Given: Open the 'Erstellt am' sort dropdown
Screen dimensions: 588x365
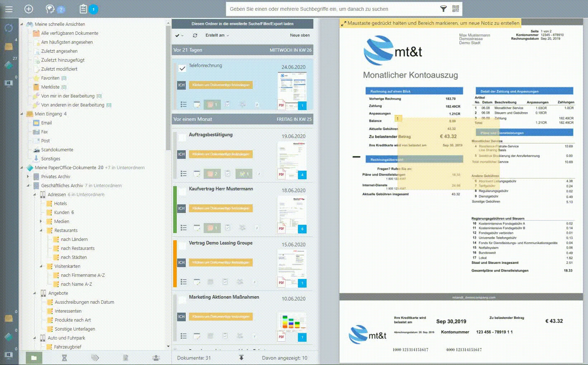Looking at the screenshot, I should point(217,35).
